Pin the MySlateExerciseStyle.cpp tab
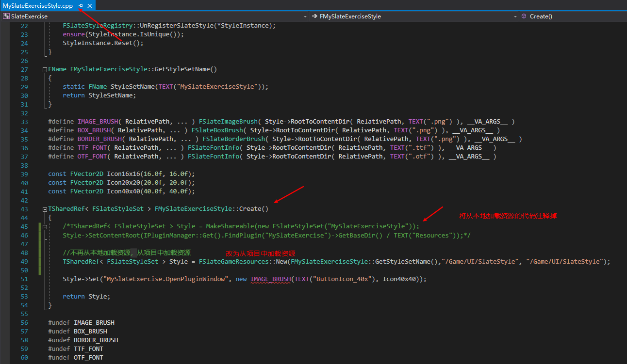627x364 pixels. (81, 5)
